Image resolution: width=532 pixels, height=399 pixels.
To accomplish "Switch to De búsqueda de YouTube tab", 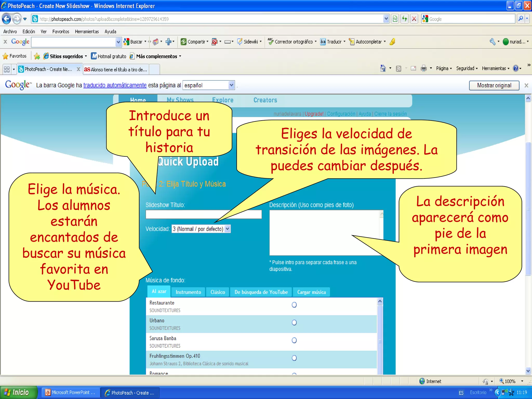I will click(261, 292).
